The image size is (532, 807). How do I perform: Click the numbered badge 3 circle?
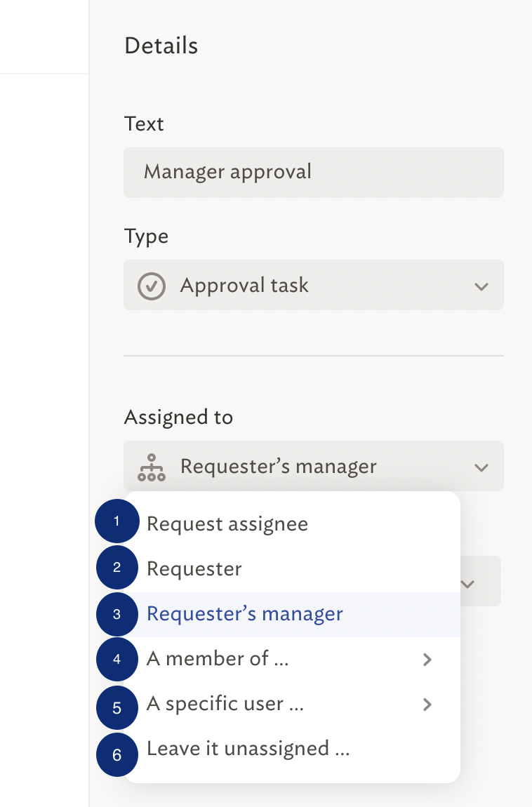[x=117, y=614]
